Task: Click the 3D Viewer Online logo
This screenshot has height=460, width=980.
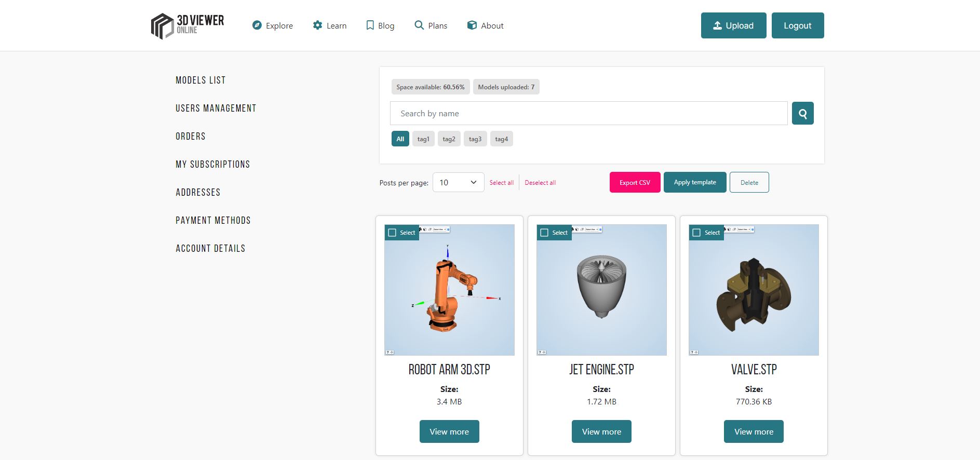Action: (x=187, y=25)
